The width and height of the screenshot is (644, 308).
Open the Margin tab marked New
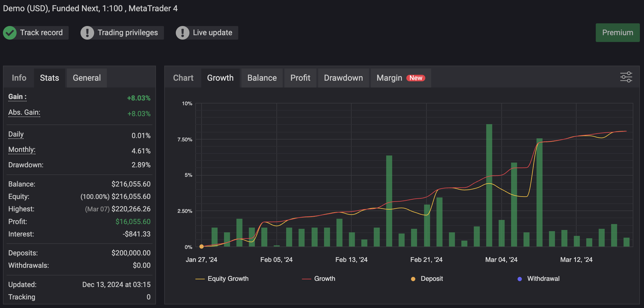pos(401,78)
